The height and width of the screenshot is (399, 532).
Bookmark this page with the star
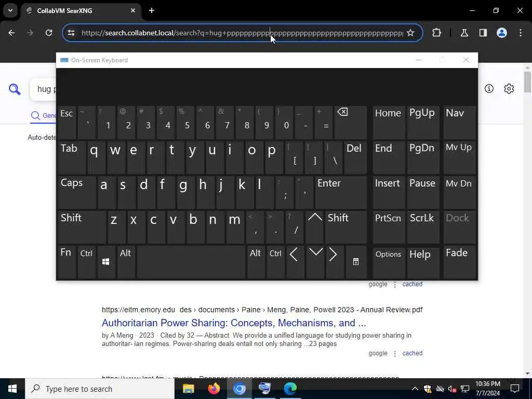pyautogui.click(x=410, y=33)
